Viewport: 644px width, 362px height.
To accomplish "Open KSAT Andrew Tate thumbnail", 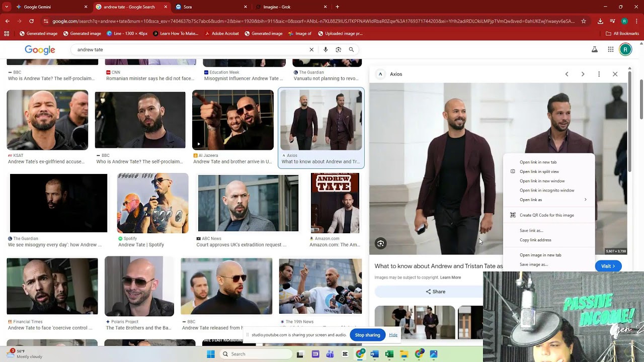I will point(47,120).
